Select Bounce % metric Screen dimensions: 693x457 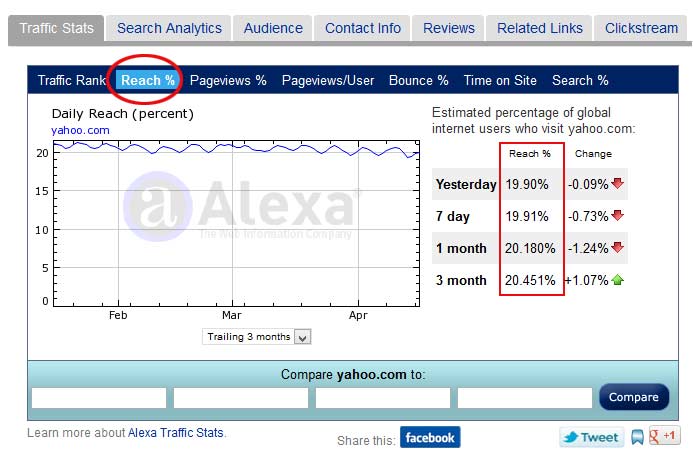click(x=419, y=80)
